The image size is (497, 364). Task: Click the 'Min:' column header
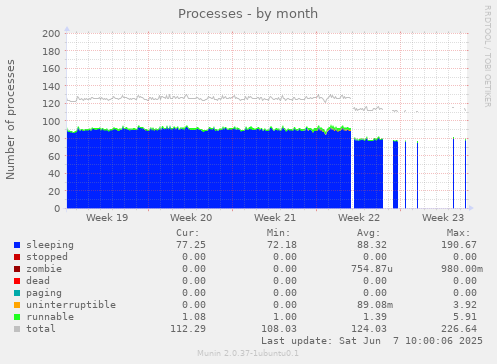pyautogui.click(x=278, y=233)
